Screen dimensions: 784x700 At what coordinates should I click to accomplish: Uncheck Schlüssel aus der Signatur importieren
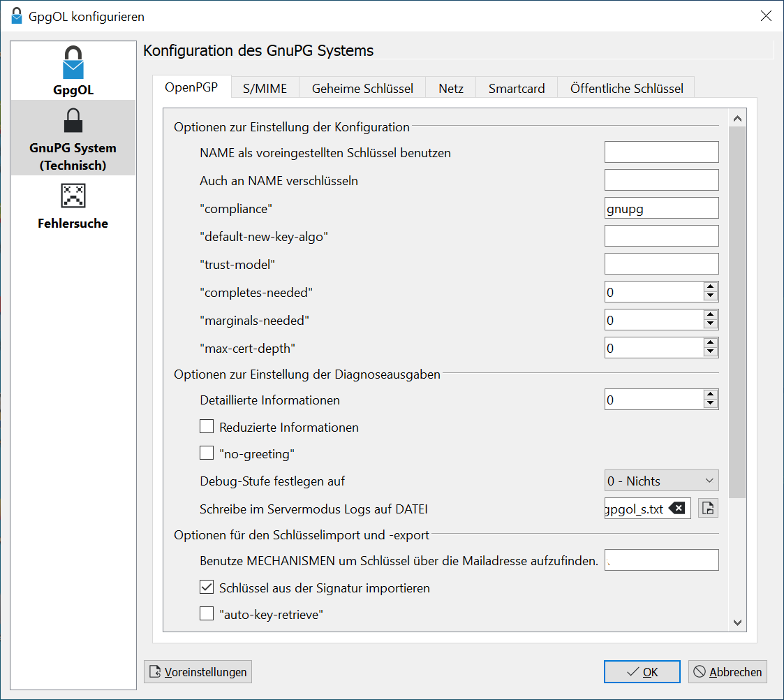tap(207, 588)
